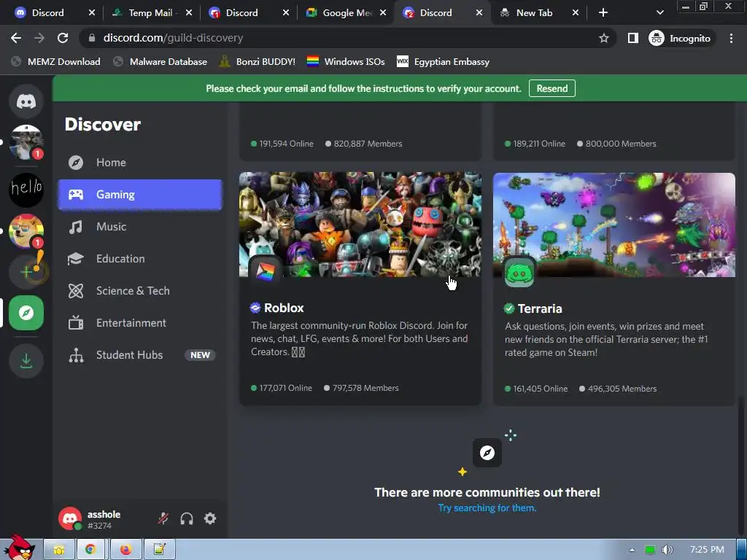Reload the page with refresh icon
The width and height of the screenshot is (747, 560).
[x=63, y=38]
